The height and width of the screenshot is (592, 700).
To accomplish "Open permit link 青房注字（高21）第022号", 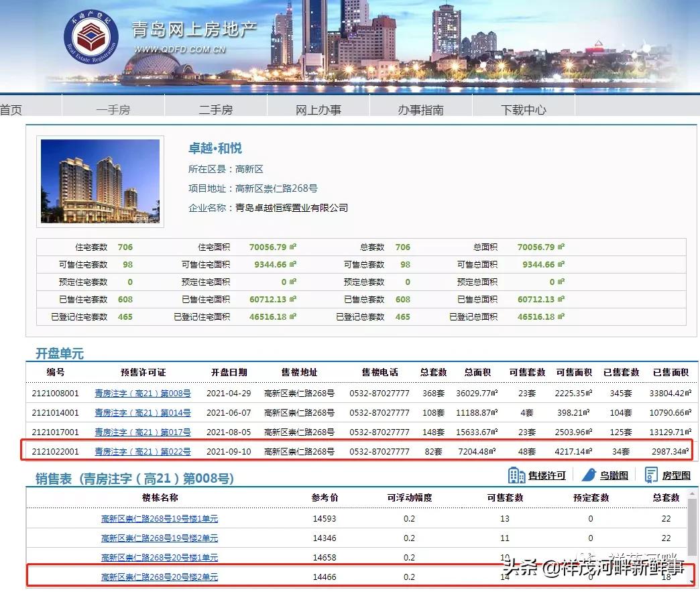I will pyautogui.click(x=142, y=451).
